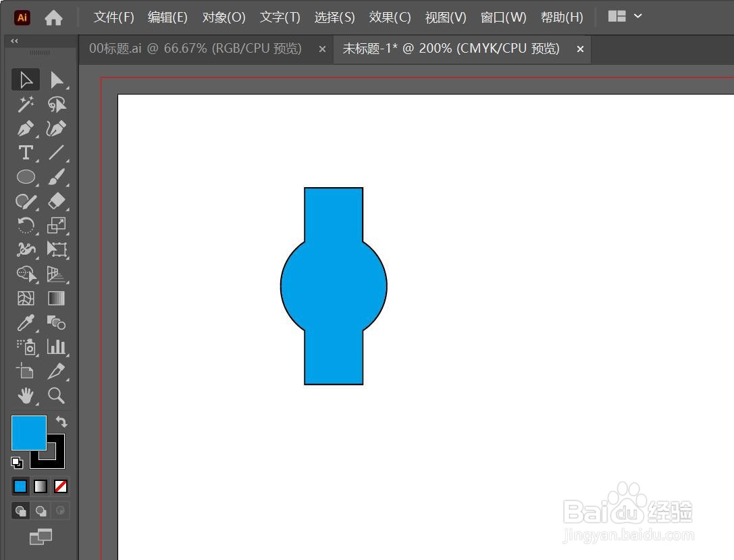Viewport: 734px width, 560px height.
Task: Select the Perspective Grid tool
Action: (57, 274)
